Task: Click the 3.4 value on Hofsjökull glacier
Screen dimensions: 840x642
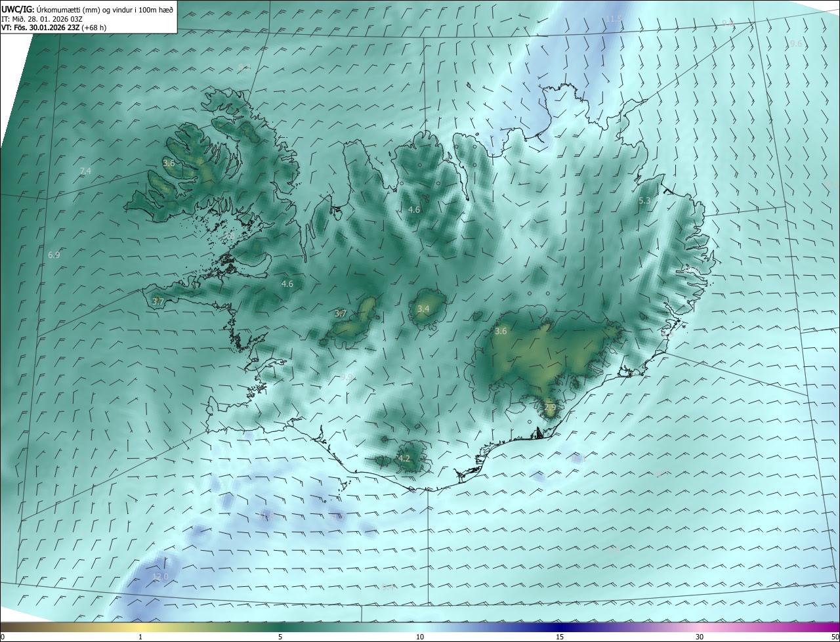Action: [423, 309]
